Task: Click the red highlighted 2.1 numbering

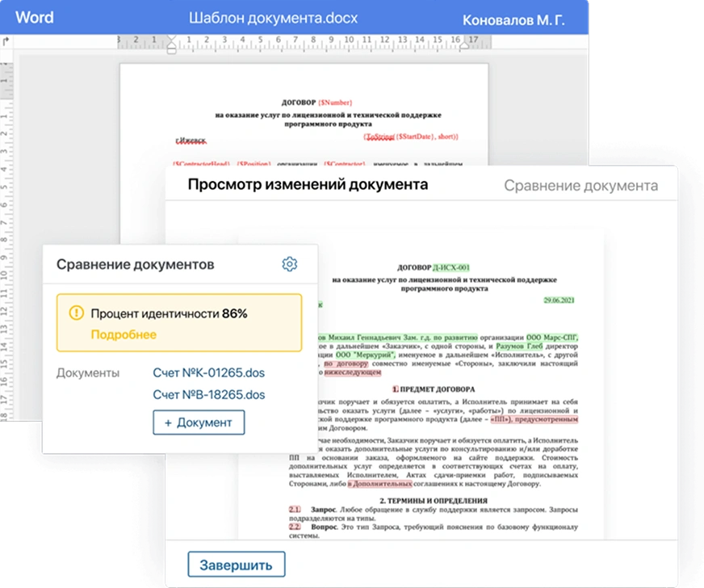Action: pyautogui.click(x=295, y=510)
